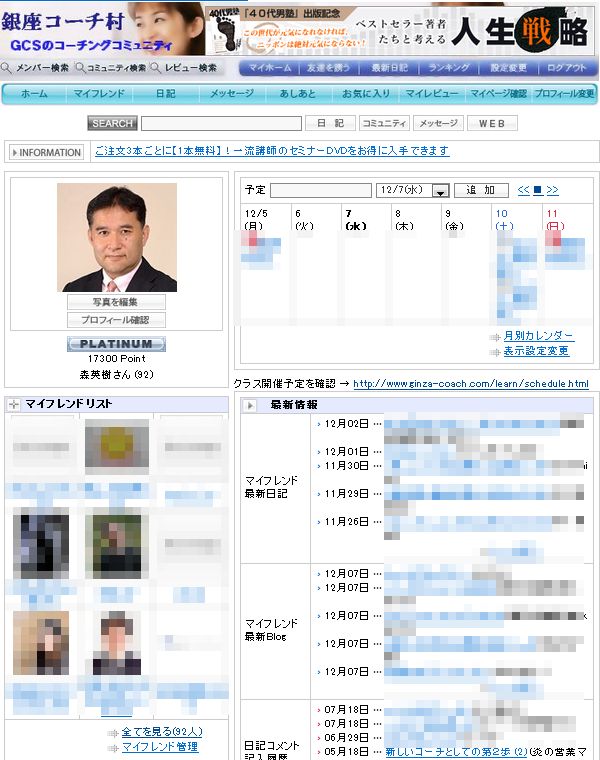Click the PLATINUM rank badge
The height and width of the screenshot is (760, 600).
(116, 344)
